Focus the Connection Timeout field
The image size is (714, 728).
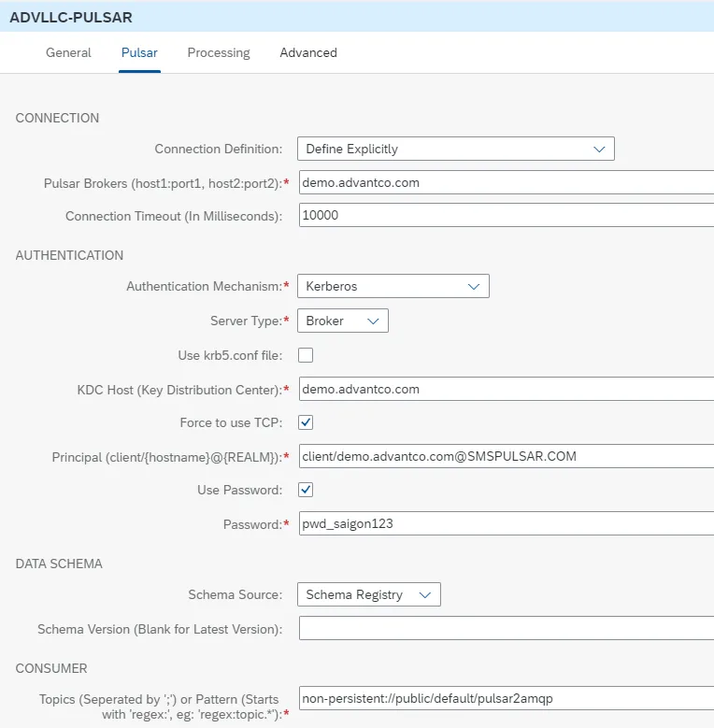(x=506, y=216)
